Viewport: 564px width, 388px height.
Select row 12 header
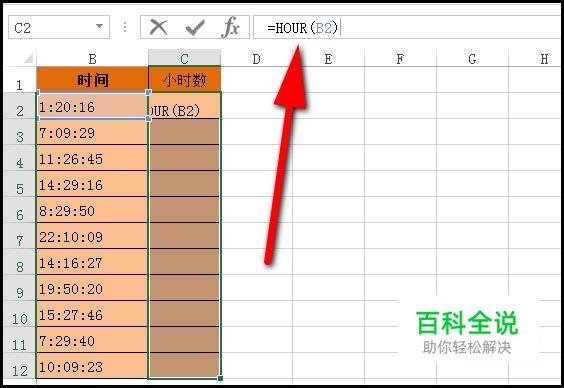pyautogui.click(x=19, y=366)
